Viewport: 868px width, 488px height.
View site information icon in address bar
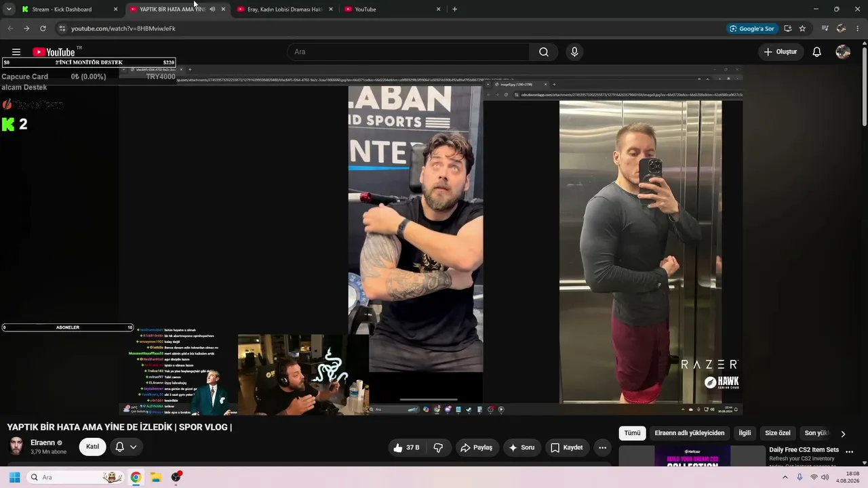pyautogui.click(x=62, y=28)
